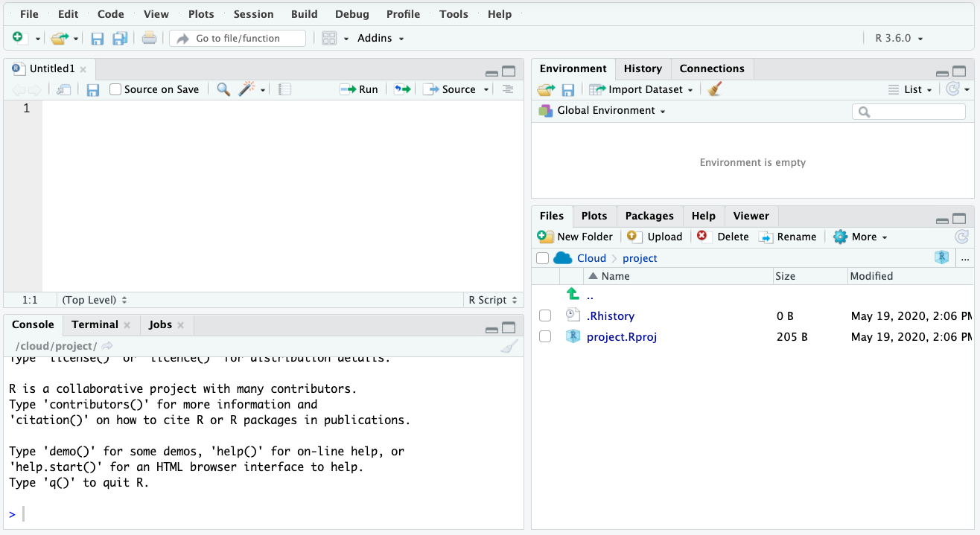Go to parent directory green arrow
Viewport: 980px width, 535px height.
click(573, 295)
